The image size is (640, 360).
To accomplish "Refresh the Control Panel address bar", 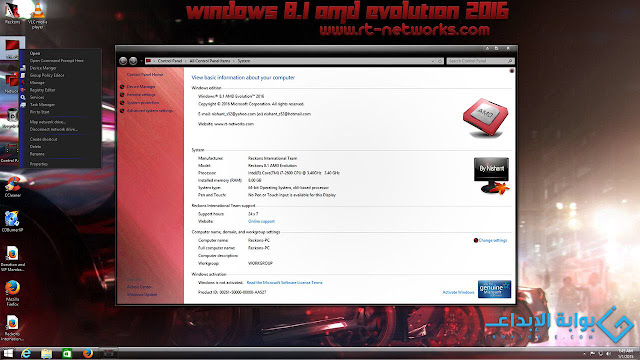I will click(x=440, y=61).
